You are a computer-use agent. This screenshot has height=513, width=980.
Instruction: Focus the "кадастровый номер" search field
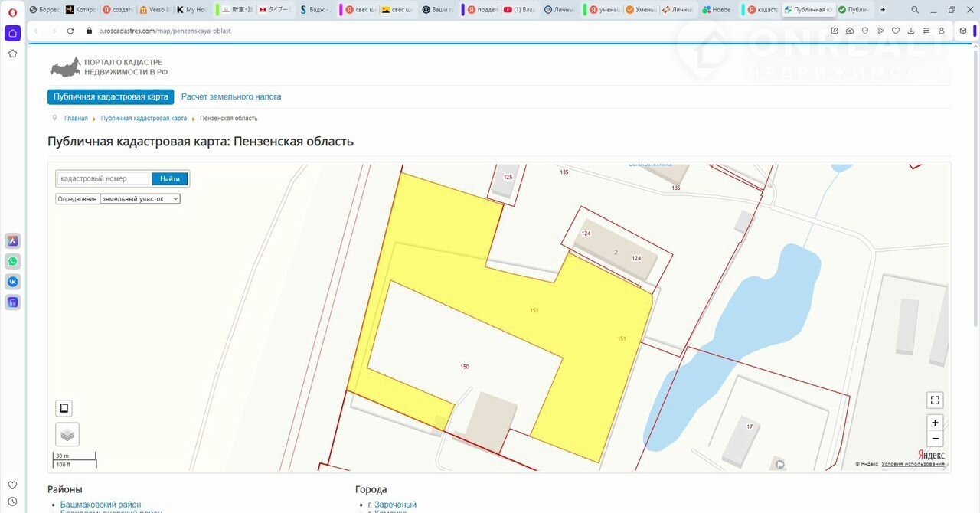tap(103, 178)
